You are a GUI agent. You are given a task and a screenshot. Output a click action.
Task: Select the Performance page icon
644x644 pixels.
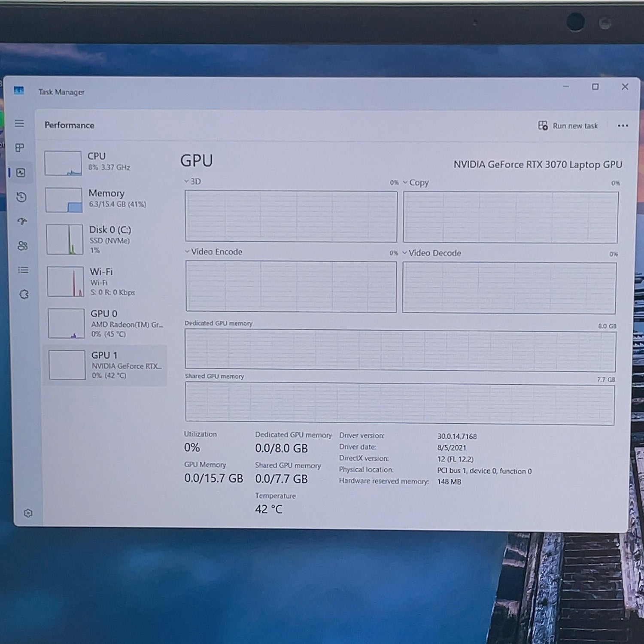tap(21, 173)
